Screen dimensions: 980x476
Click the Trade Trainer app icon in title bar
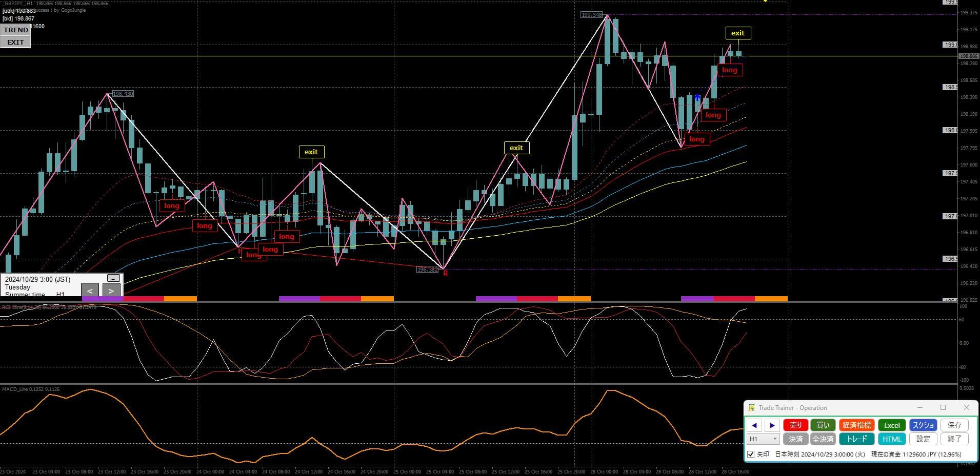(751, 408)
